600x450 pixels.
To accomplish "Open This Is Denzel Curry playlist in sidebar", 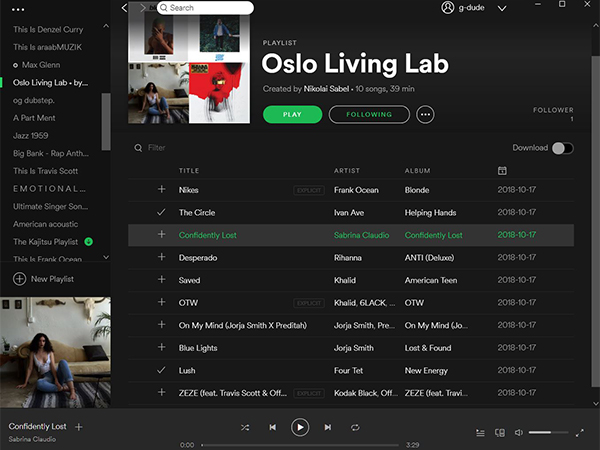I will click(48, 29).
